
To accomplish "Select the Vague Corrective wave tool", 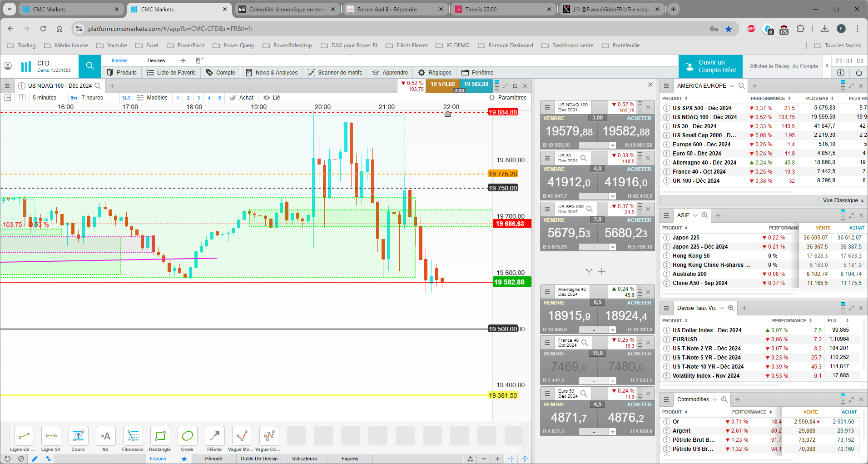I will point(269,436).
